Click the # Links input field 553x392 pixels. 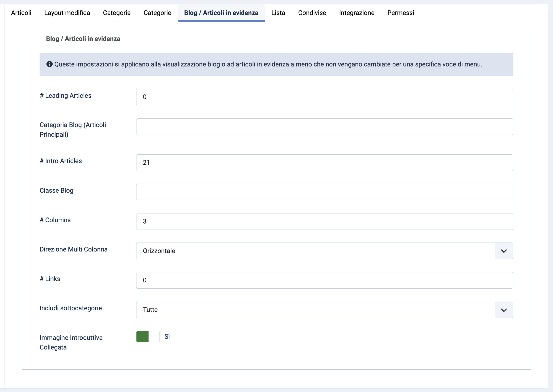click(325, 280)
